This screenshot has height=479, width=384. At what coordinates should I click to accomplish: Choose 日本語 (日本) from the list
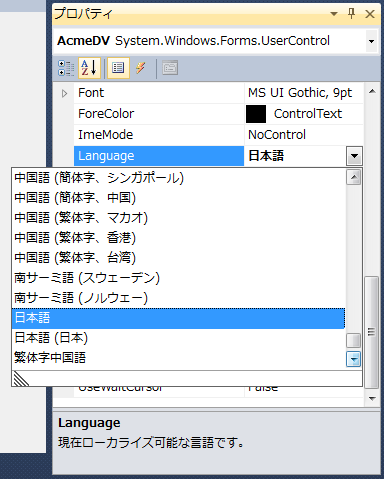tap(178, 338)
